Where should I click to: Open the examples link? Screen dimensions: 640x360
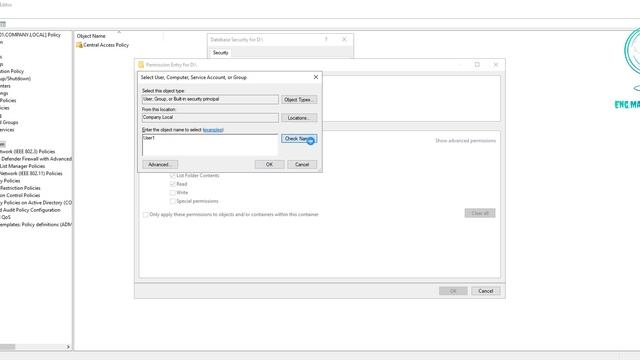(213, 130)
